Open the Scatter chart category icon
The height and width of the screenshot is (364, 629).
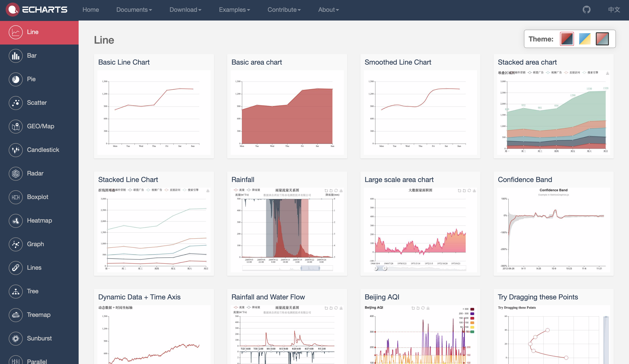point(16,103)
